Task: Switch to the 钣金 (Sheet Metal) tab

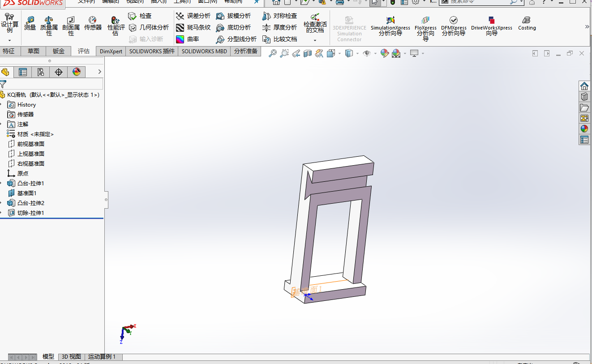Action: click(x=59, y=51)
